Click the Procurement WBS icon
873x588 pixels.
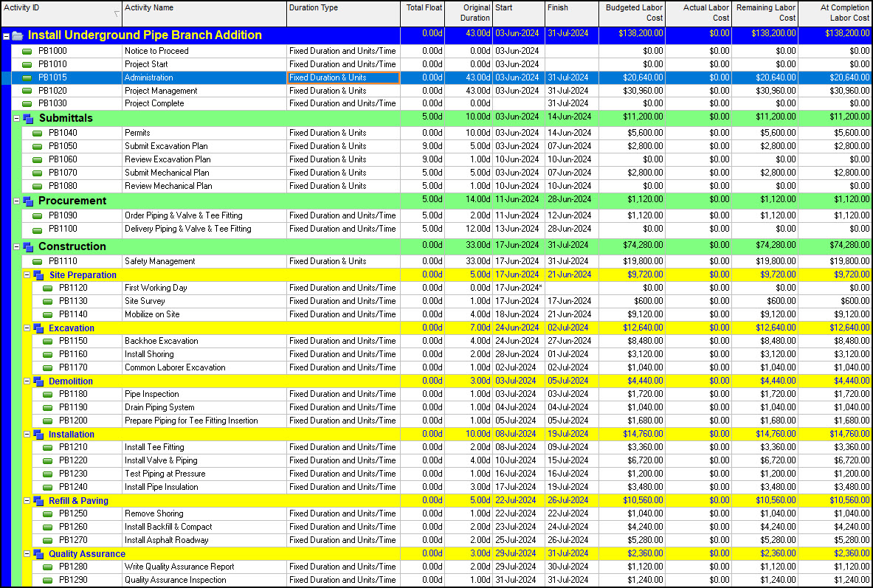click(28, 201)
